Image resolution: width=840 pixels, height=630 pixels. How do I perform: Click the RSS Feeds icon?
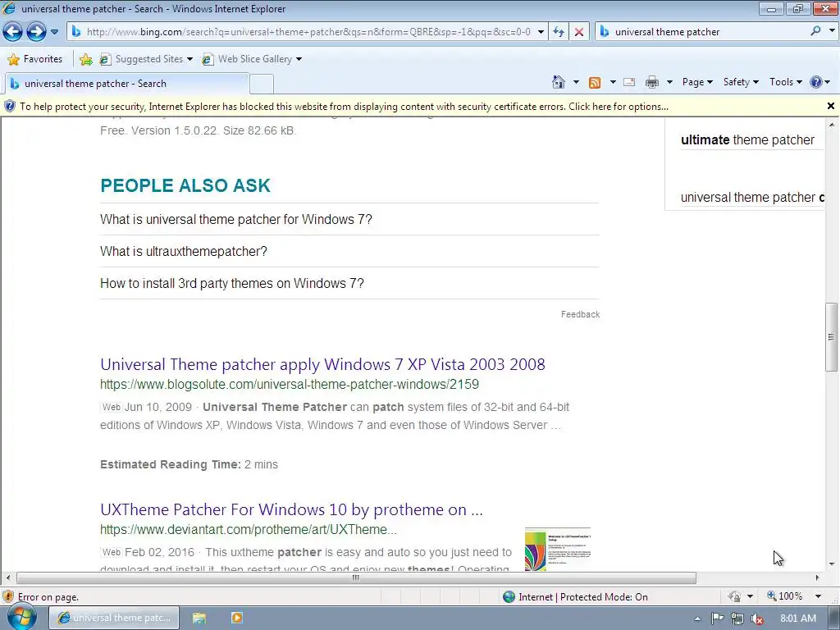point(595,82)
